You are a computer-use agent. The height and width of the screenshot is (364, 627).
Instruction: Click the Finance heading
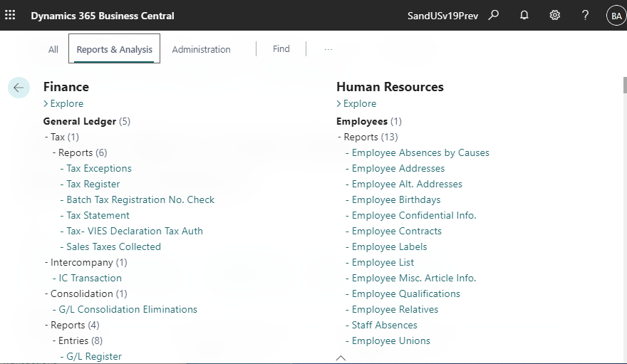[66, 87]
